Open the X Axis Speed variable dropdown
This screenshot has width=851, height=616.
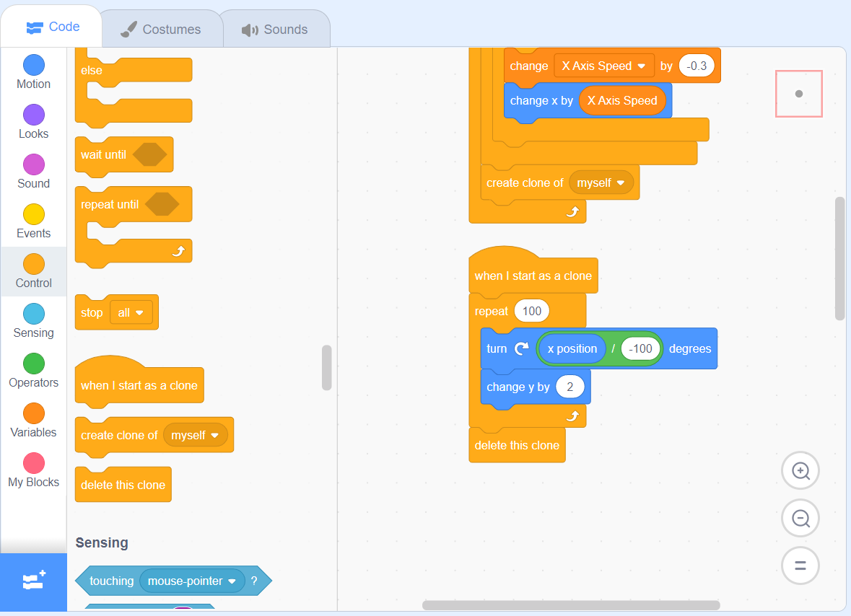click(603, 65)
